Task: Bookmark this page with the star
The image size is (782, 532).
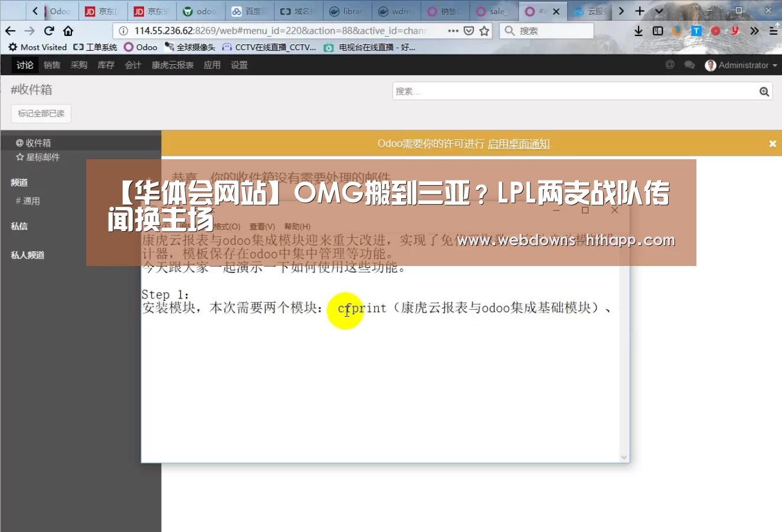Action: click(485, 31)
